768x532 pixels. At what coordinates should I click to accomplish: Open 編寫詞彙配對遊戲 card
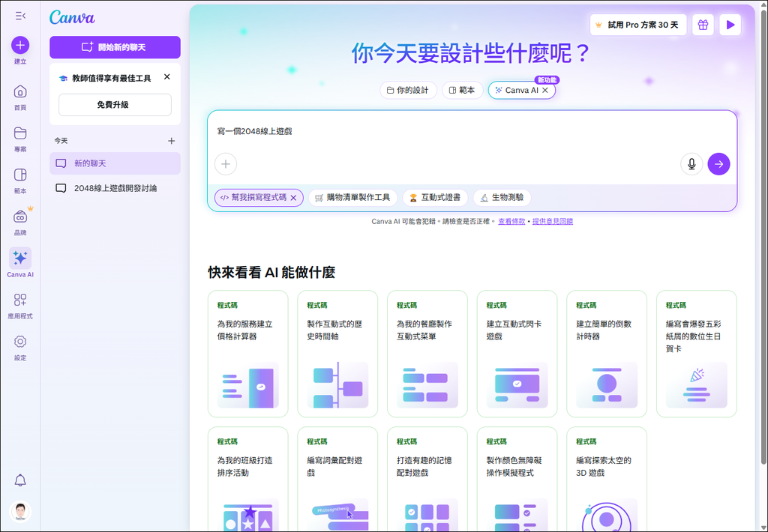point(337,480)
